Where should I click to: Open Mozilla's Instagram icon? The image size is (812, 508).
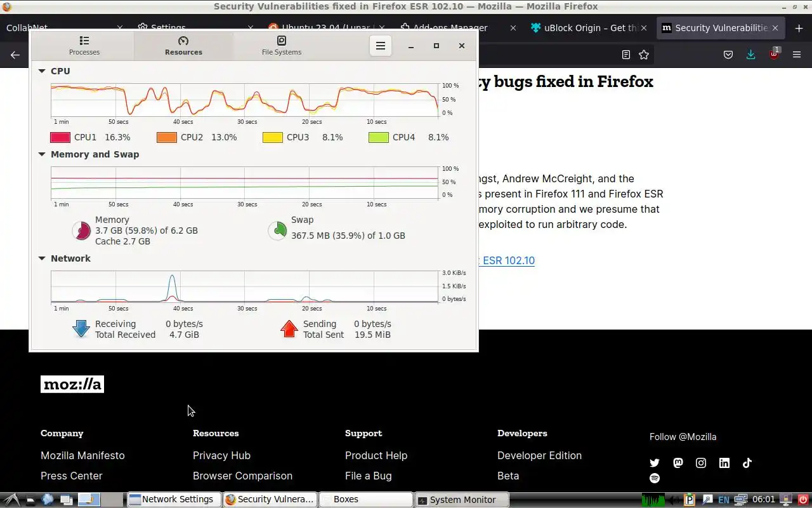click(701, 463)
